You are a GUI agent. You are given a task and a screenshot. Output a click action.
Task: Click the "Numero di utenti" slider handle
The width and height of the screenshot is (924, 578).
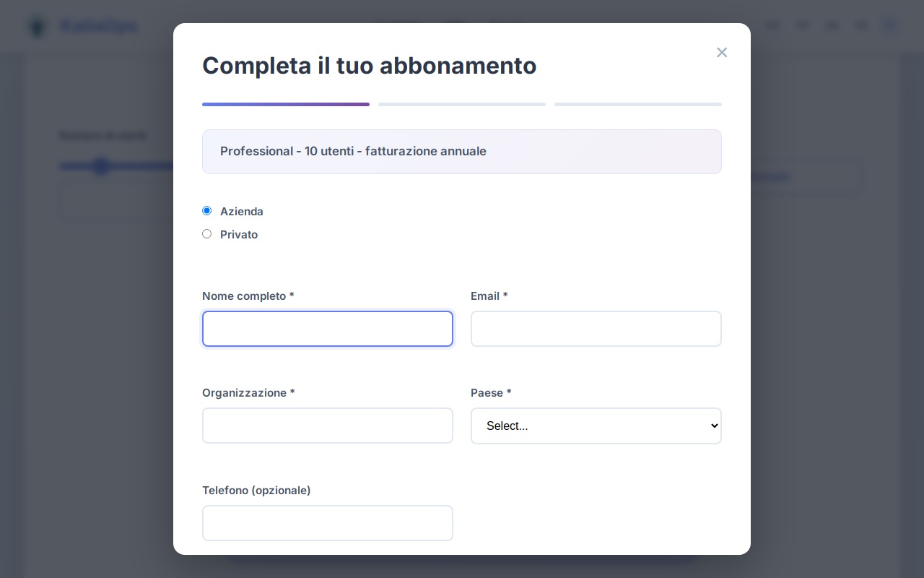coord(101,166)
